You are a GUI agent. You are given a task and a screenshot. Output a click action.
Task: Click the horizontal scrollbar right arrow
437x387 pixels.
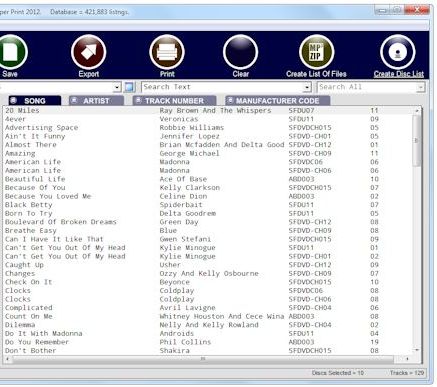[407, 359]
